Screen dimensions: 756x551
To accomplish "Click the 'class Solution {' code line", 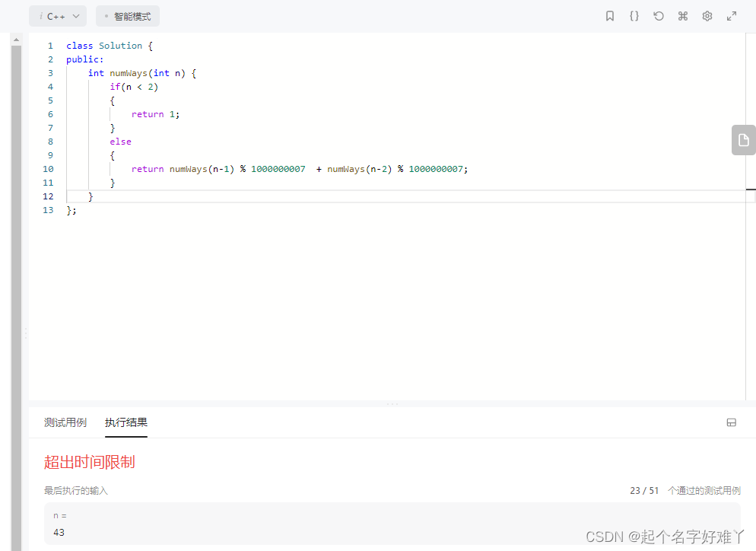I will [110, 46].
